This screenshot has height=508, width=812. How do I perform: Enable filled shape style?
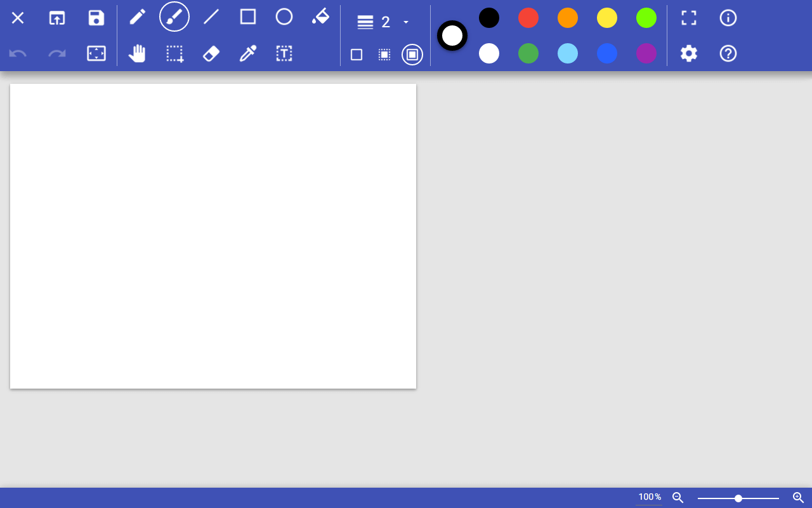[x=384, y=56]
